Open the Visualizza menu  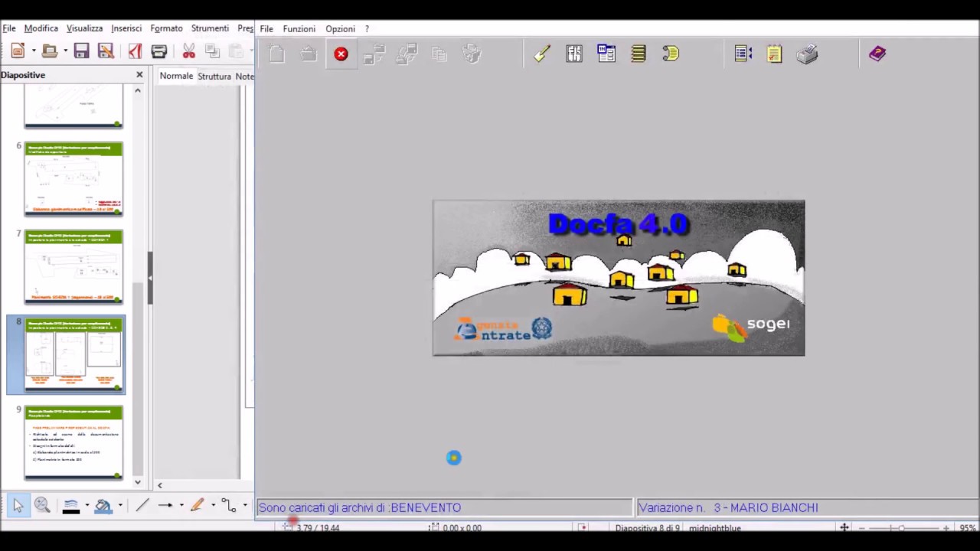(x=84, y=28)
